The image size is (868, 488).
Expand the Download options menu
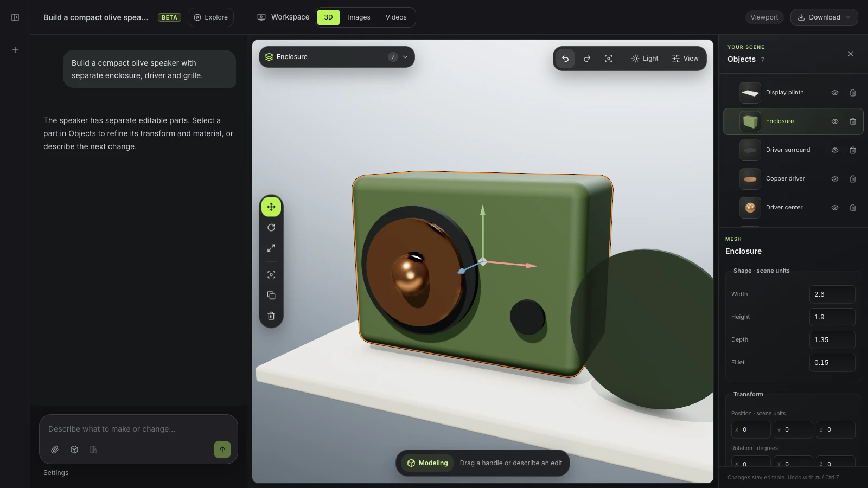(824, 17)
